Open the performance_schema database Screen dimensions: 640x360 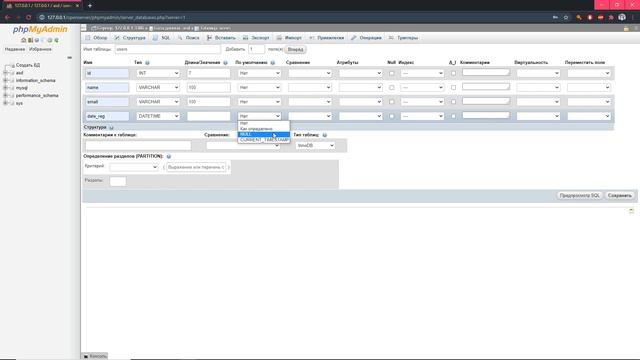pos(37,96)
